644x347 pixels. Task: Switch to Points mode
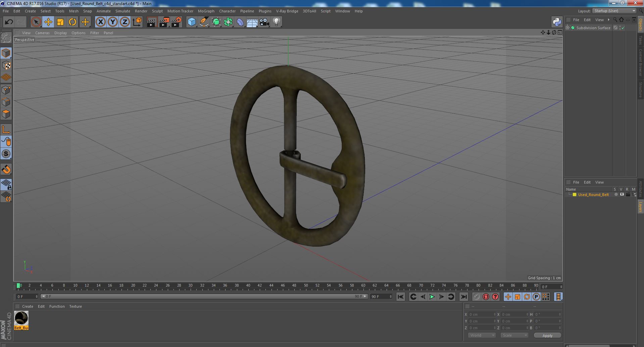(x=6, y=90)
